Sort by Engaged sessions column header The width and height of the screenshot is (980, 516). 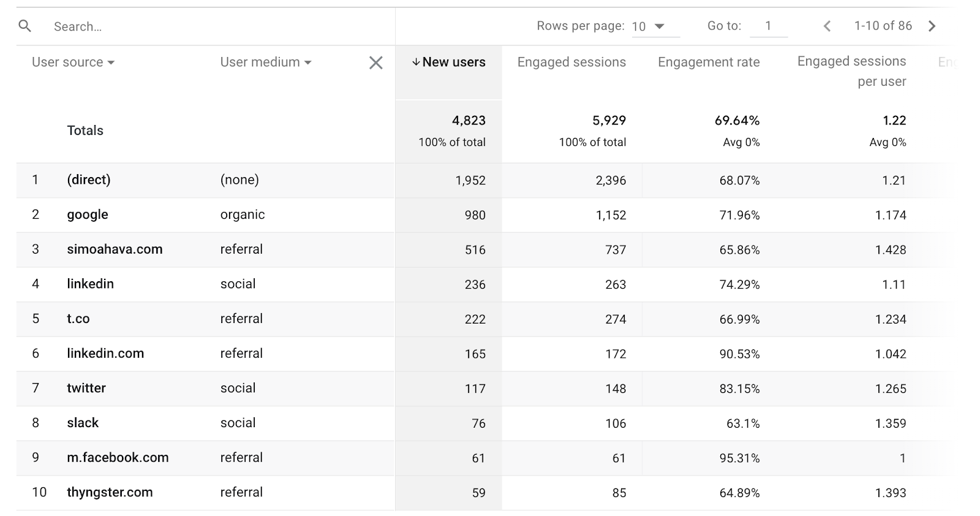click(571, 62)
